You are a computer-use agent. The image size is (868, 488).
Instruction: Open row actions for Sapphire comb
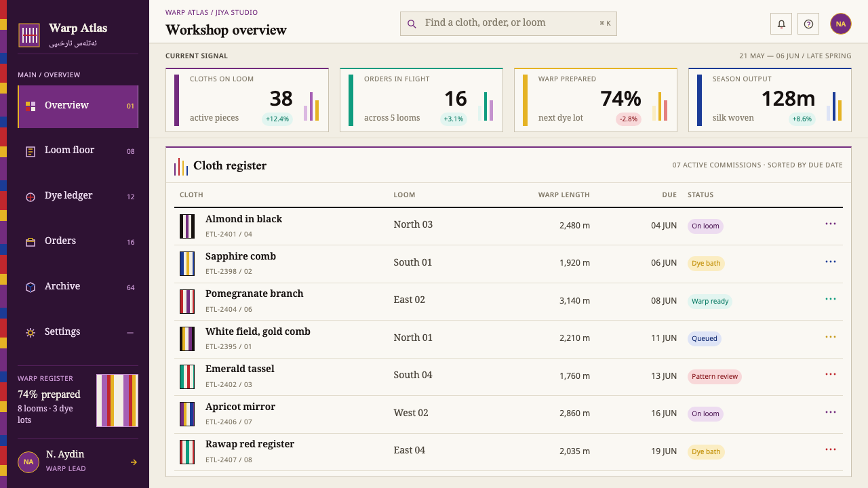pyautogui.click(x=831, y=262)
